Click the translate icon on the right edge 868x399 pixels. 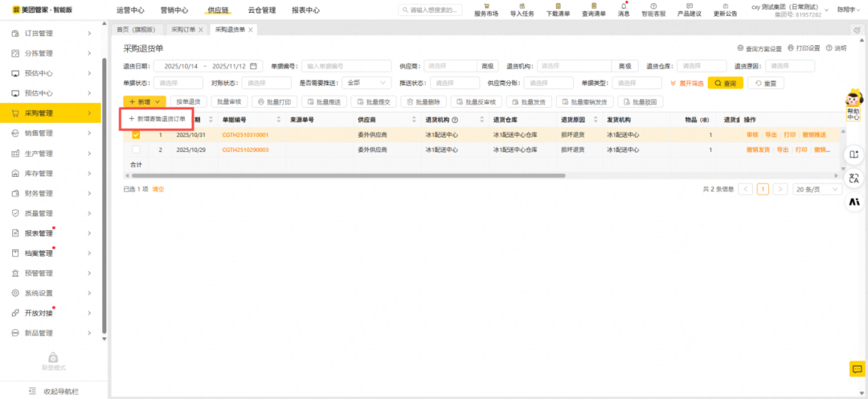pyautogui.click(x=854, y=179)
